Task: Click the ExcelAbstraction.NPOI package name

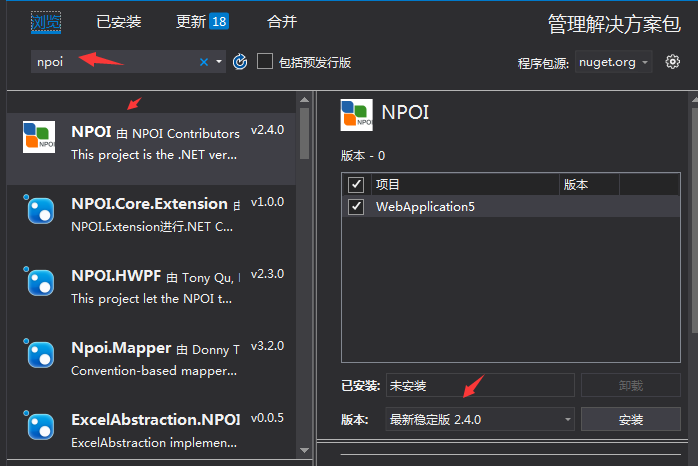Action: (x=156, y=420)
